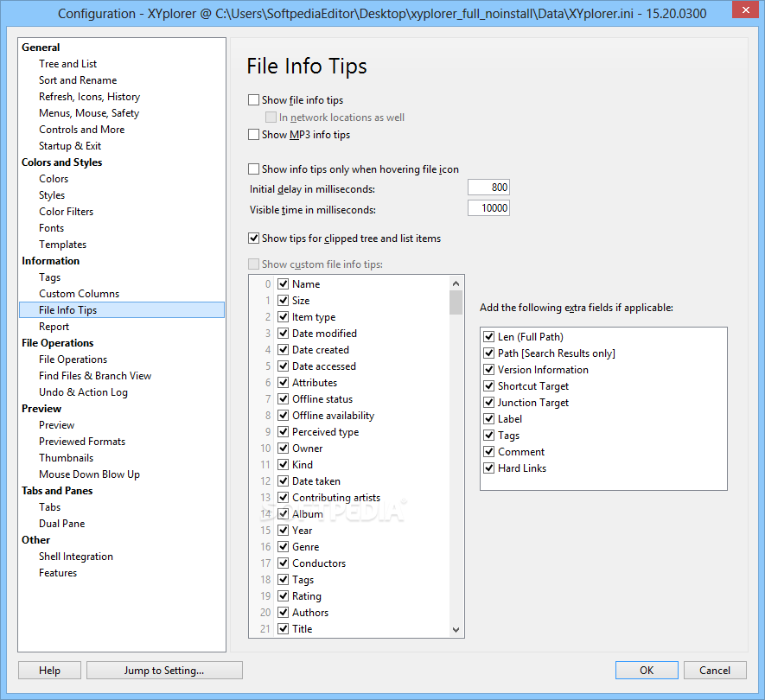Uncheck the Shortcut Target extra field
The width and height of the screenshot is (765, 700).
pos(489,385)
